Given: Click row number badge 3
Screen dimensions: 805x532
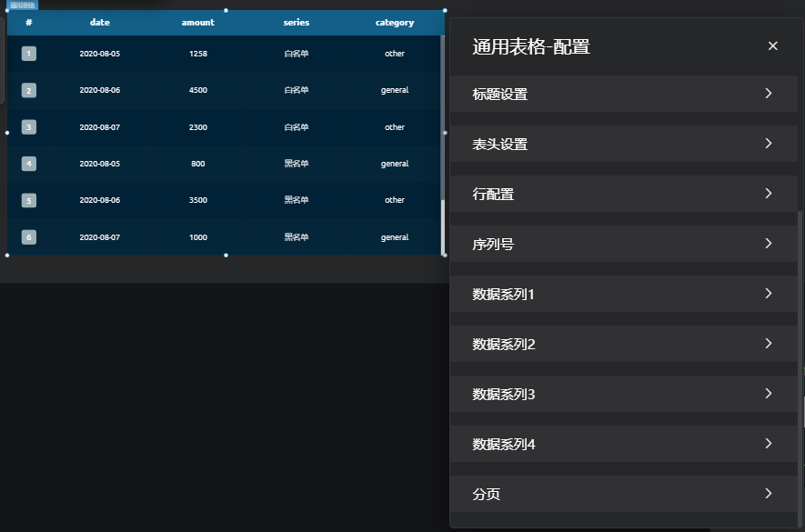Looking at the screenshot, I should tap(29, 126).
